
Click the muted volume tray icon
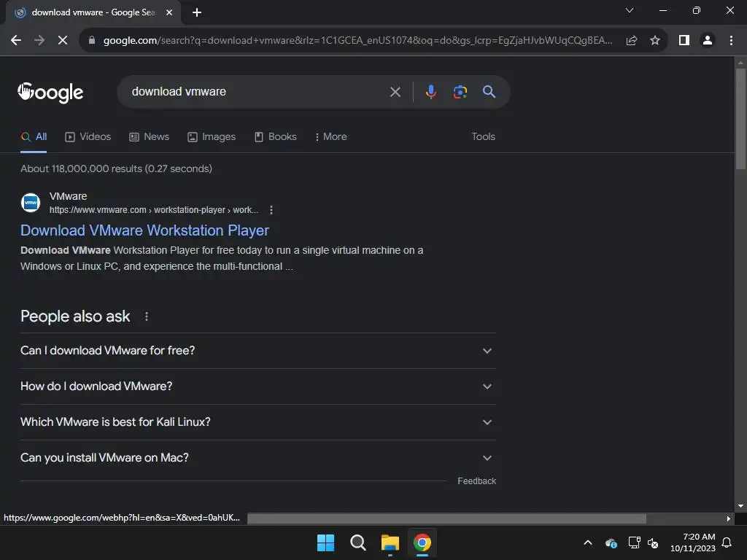click(653, 542)
